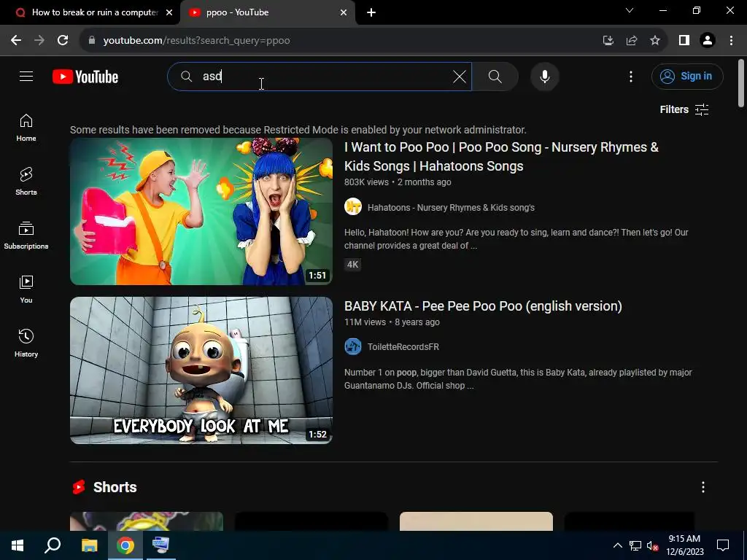
Task: Open the notification center icon
Action: [x=723, y=545]
